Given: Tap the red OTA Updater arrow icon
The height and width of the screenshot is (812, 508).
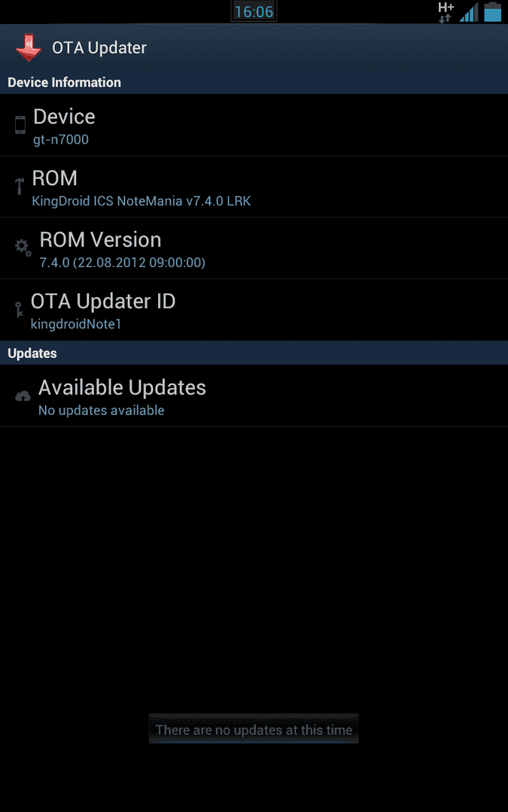Looking at the screenshot, I should [29, 47].
